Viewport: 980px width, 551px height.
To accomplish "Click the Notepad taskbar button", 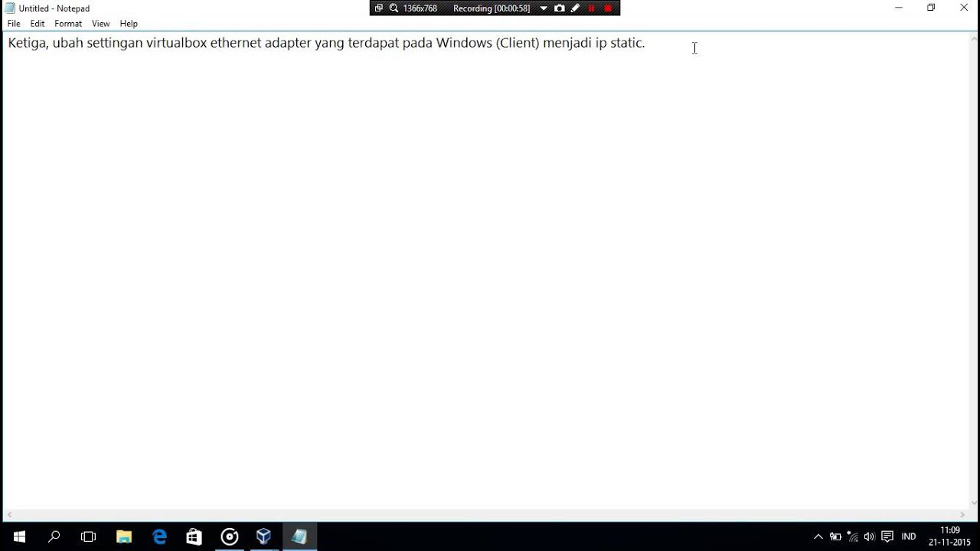I will tap(299, 536).
